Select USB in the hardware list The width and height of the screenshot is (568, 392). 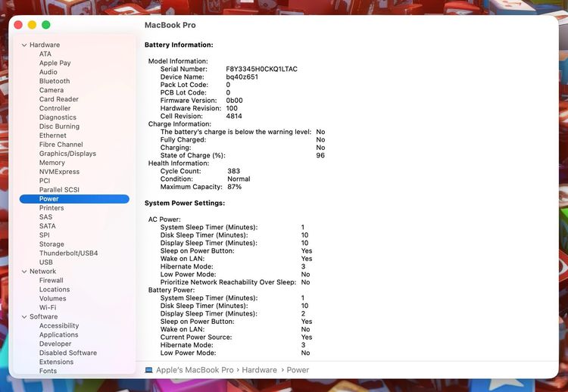[46, 263]
